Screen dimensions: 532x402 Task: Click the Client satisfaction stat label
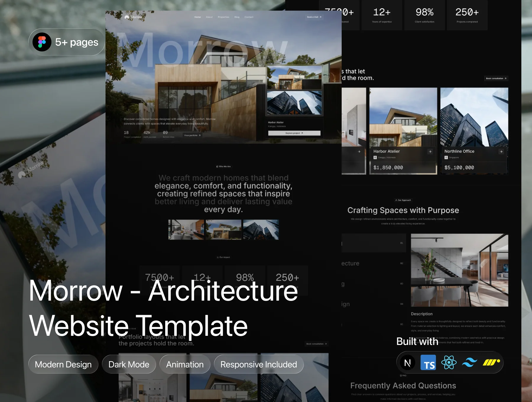click(424, 22)
